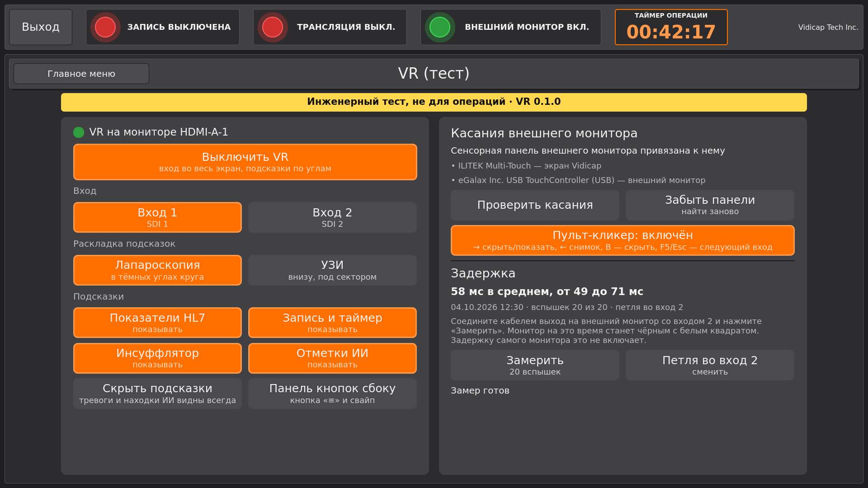Toggle the Запись и таймер hint

pos(332,323)
